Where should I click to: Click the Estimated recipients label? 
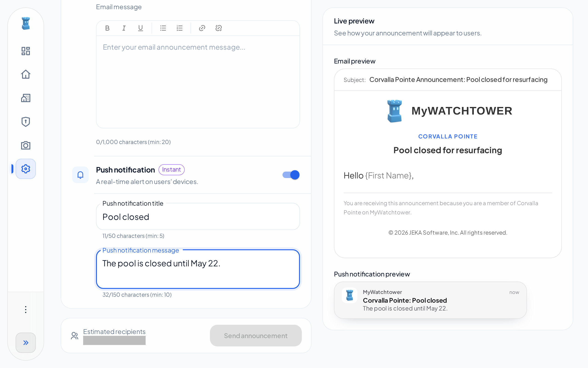[114, 331]
